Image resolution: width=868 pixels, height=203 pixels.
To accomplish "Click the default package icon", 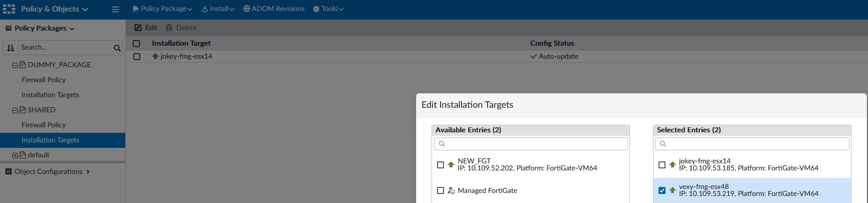I will click(23, 155).
